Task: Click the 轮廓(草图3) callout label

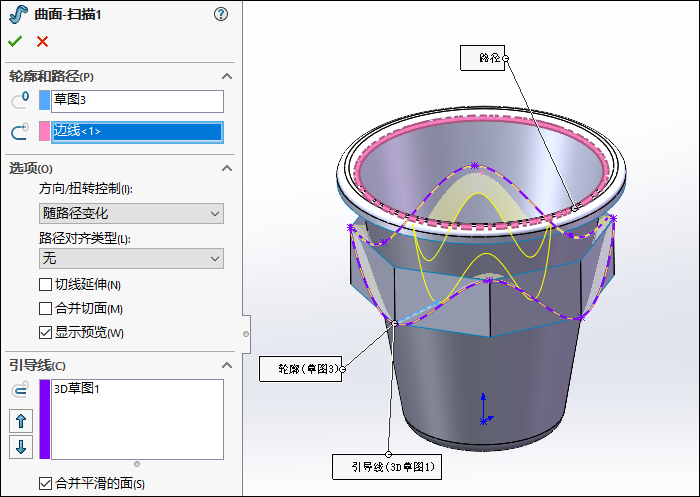Action: [300, 369]
